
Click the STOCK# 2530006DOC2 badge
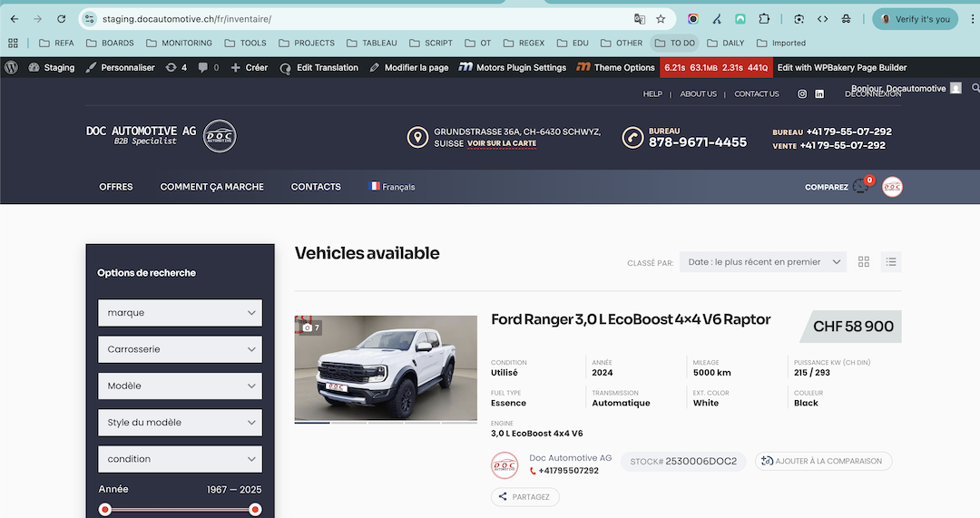click(x=683, y=461)
